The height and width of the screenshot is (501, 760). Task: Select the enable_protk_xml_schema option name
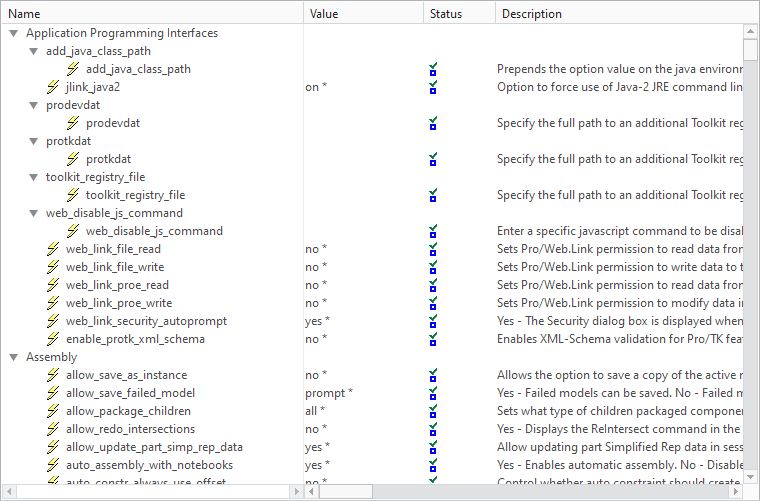[x=135, y=339]
